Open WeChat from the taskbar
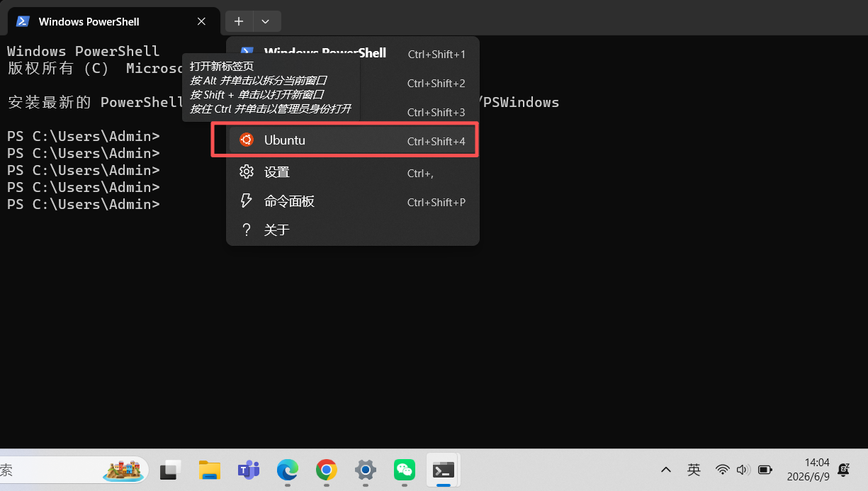This screenshot has width=868, height=491. tap(404, 469)
